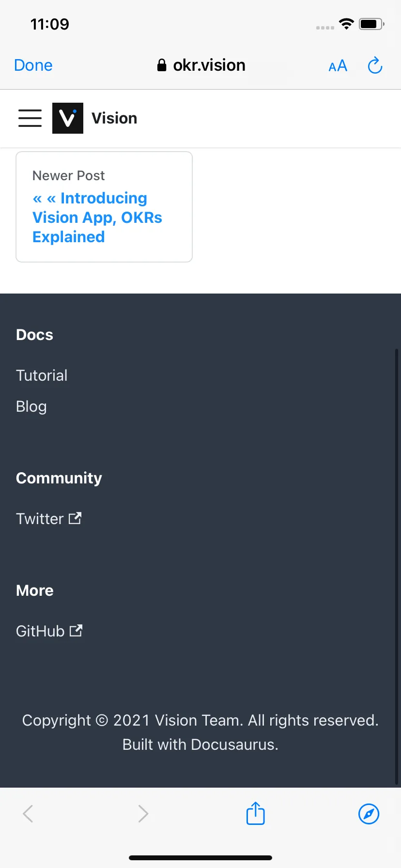Open the Blog footer link

[x=31, y=406]
